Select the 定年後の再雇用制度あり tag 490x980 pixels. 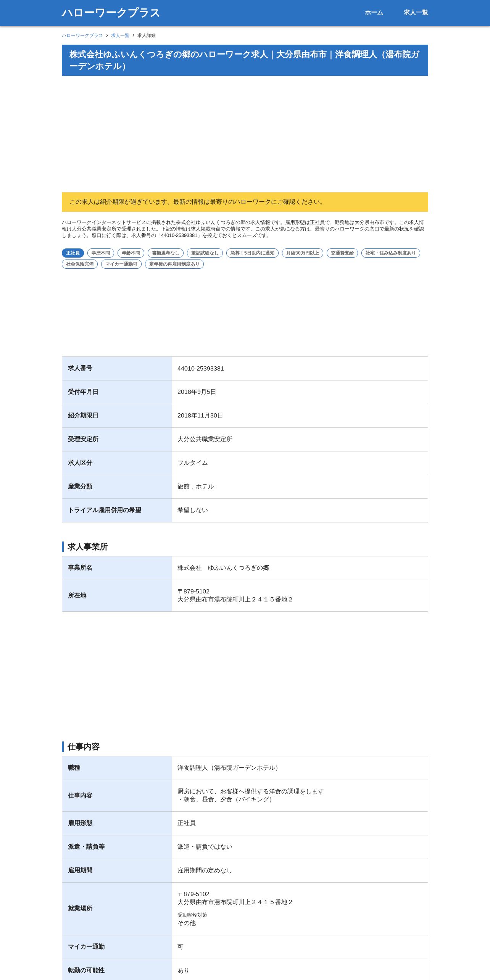point(174,264)
